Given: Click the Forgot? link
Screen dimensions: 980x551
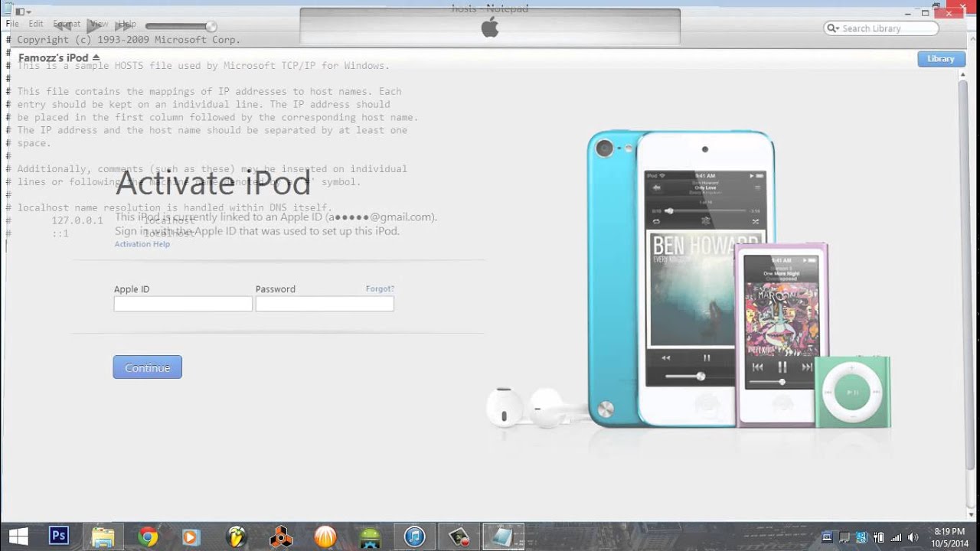Looking at the screenshot, I should pos(380,289).
